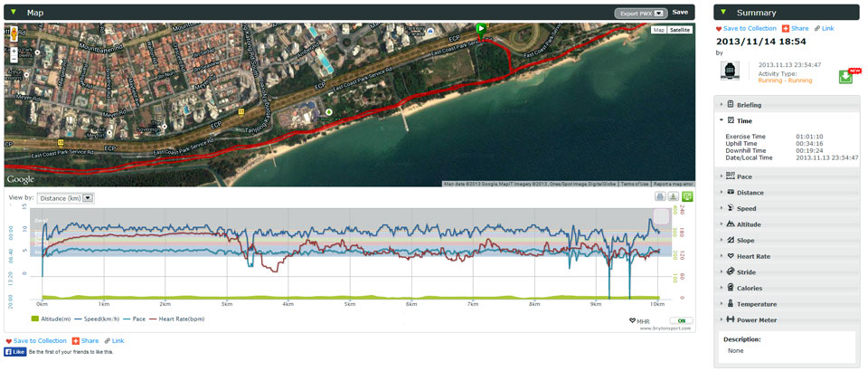Click the green download icon marked NEW
The image size is (868, 371).
coord(845,76)
